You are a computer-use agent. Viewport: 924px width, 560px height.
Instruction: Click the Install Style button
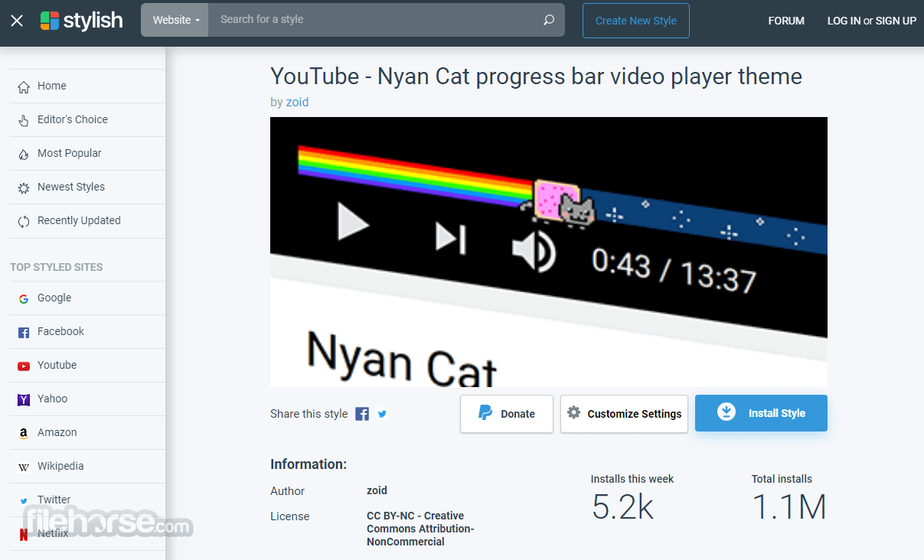[x=761, y=413]
